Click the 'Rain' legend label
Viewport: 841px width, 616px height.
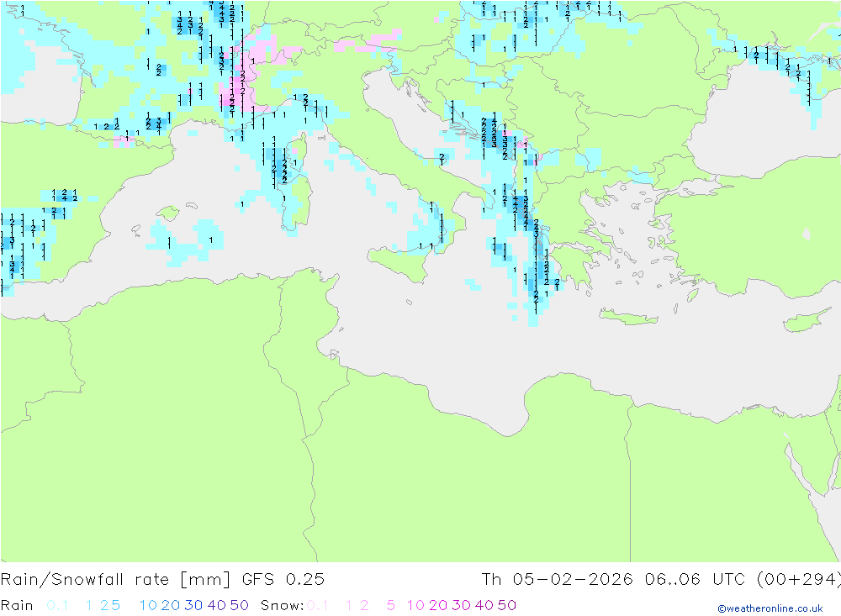(x=17, y=605)
